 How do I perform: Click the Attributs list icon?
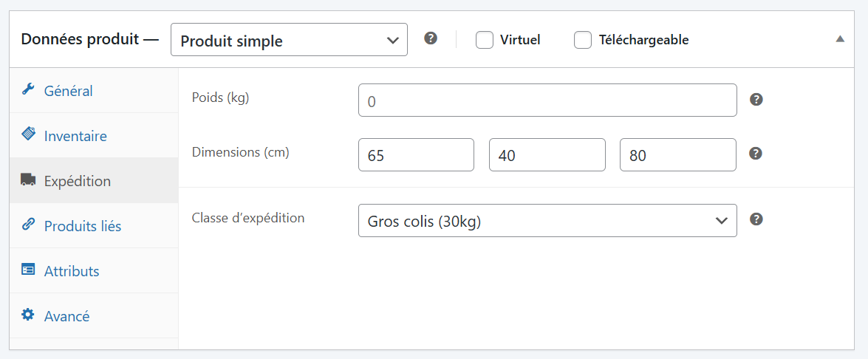[x=28, y=270]
